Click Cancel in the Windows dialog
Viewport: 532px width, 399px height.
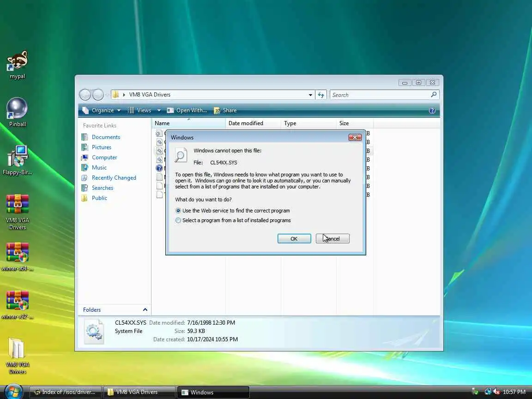tap(332, 238)
